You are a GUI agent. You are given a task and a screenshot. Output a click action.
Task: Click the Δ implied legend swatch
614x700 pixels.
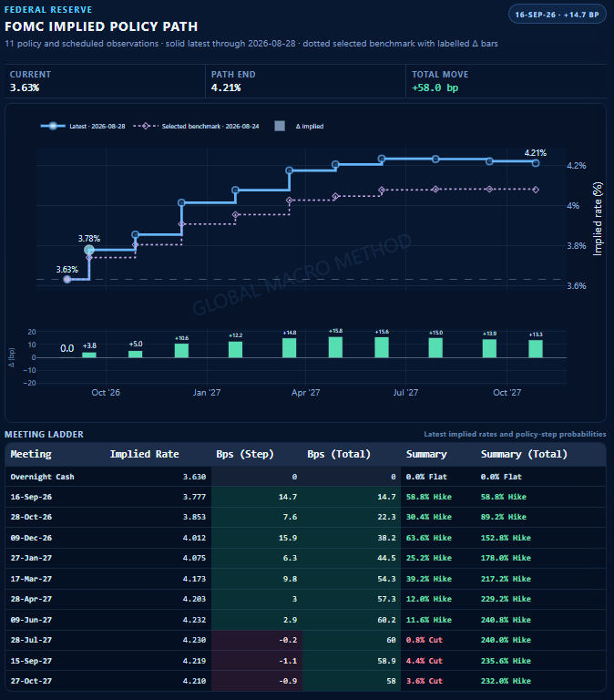(280, 127)
